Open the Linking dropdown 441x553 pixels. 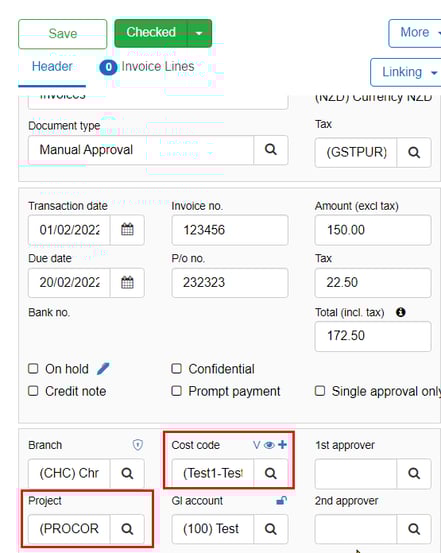[x=407, y=72]
